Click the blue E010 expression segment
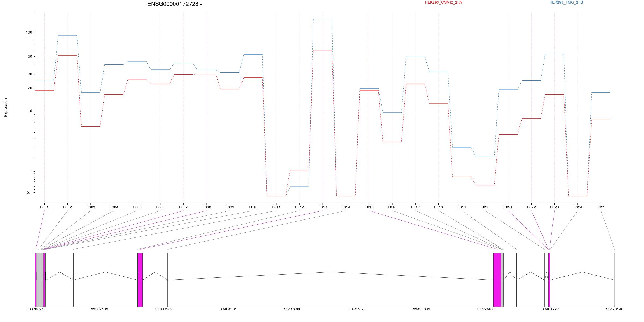Viewport: 644px width, 322px height. coord(253,54)
